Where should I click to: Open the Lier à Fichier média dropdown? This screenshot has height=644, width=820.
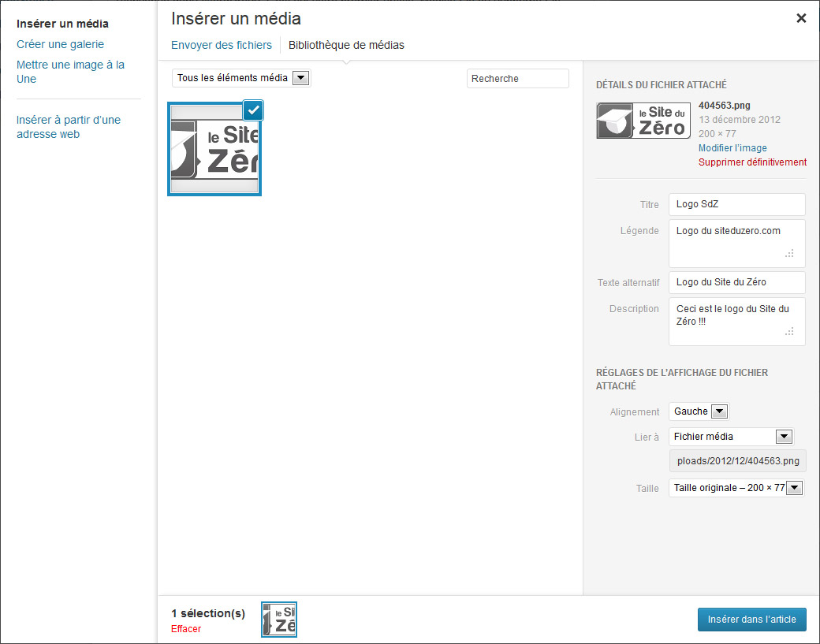[730, 437]
